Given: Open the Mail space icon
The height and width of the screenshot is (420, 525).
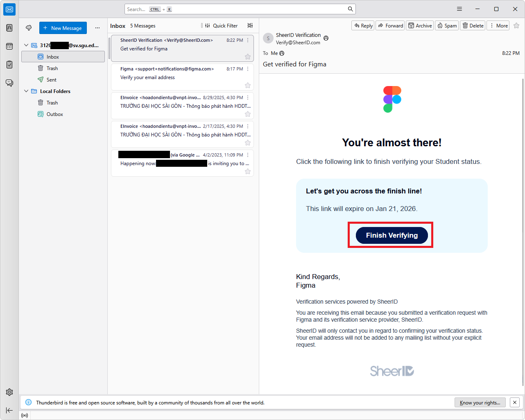Looking at the screenshot, I should [x=9, y=9].
